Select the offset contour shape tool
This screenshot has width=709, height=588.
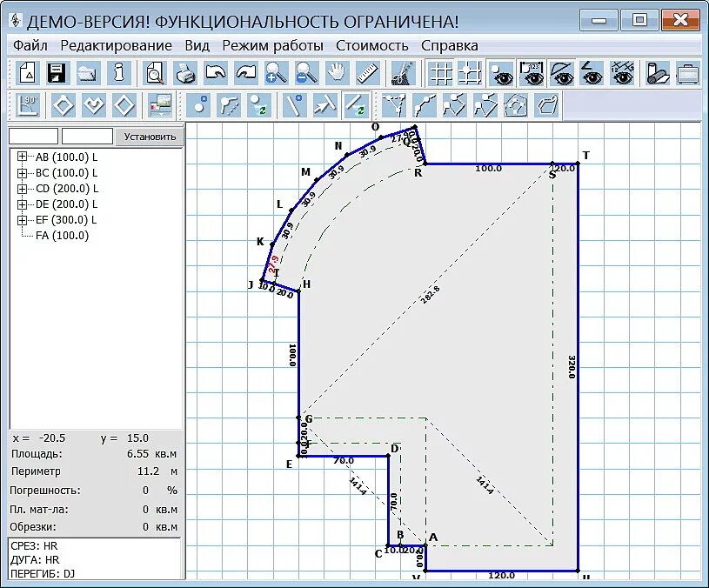pos(545,105)
